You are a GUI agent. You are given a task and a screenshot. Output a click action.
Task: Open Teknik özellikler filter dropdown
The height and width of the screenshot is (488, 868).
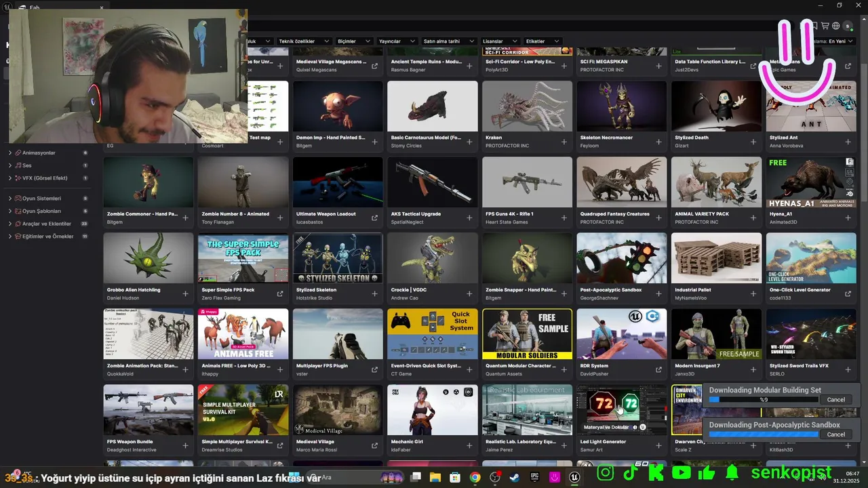point(304,41)
